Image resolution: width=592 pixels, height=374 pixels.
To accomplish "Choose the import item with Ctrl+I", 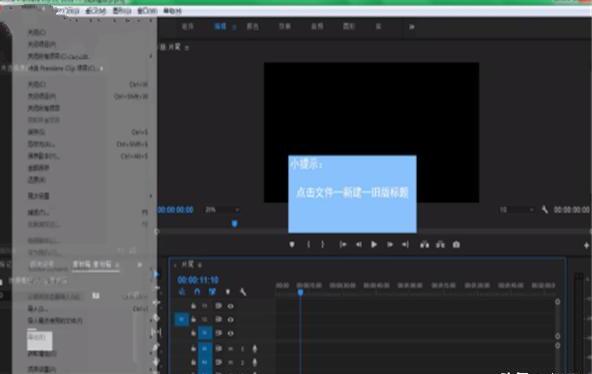I will tap(89, 309).
